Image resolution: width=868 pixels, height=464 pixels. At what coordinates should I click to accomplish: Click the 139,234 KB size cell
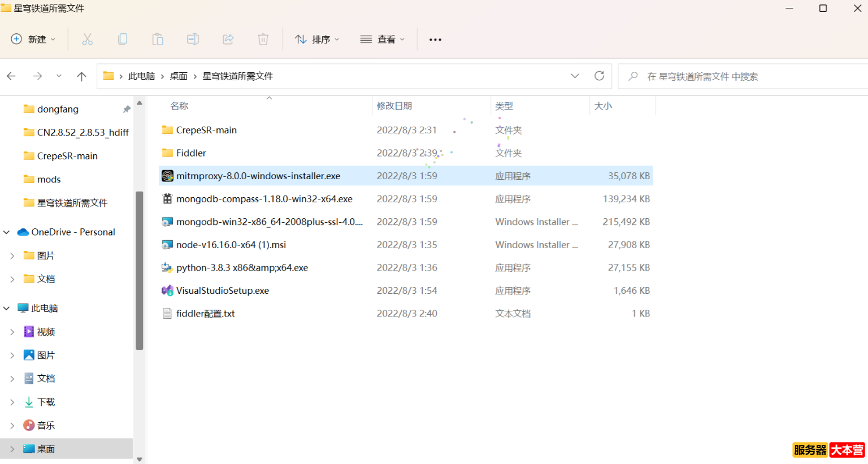coord(626,199)
